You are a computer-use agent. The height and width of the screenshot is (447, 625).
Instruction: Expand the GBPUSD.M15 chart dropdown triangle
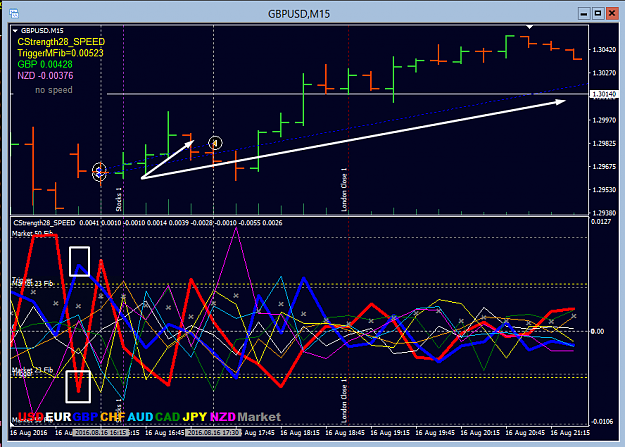click(15, 31)
